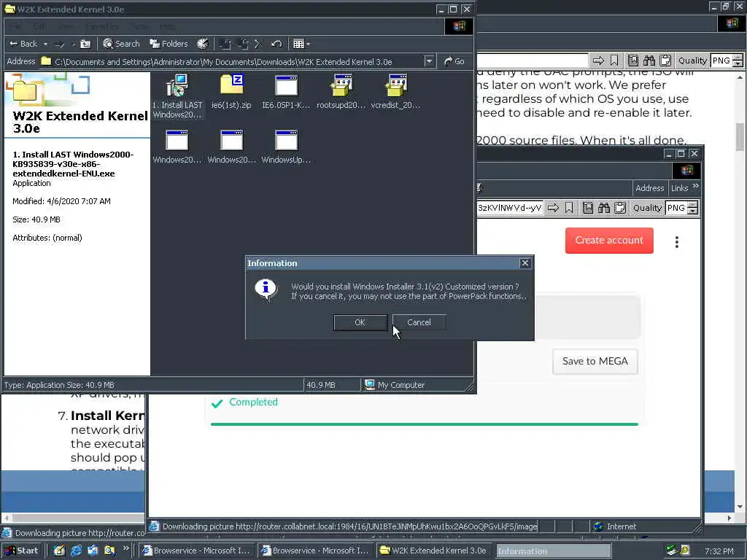Click Cancel in the Information dialog

click(x=419, y=322)
